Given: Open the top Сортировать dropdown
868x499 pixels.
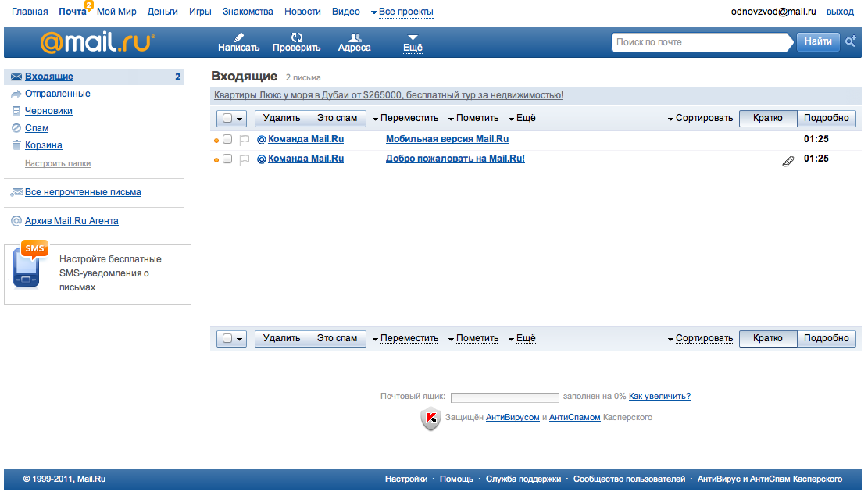Looking at the screenshot, I should click(700, 119).
